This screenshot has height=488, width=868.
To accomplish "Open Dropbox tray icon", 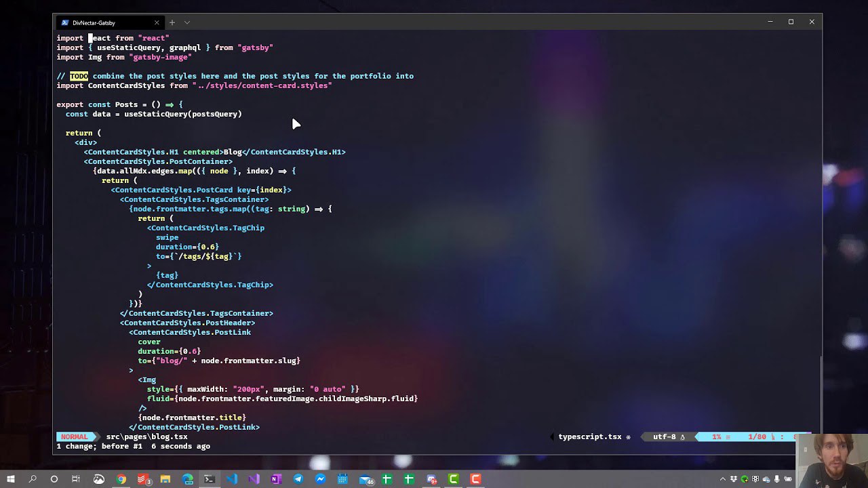I will (734, 479).
